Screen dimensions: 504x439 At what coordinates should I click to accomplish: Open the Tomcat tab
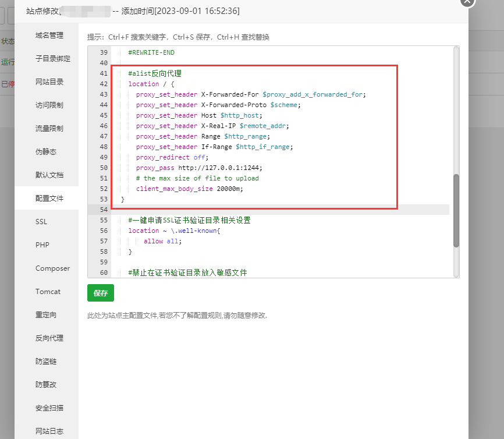[48, 291]
